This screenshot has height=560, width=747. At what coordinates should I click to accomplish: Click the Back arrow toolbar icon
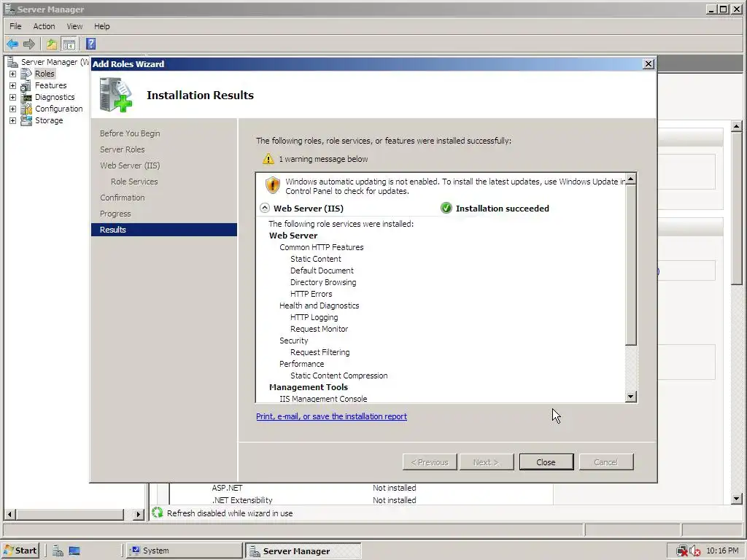pos(12,44)
